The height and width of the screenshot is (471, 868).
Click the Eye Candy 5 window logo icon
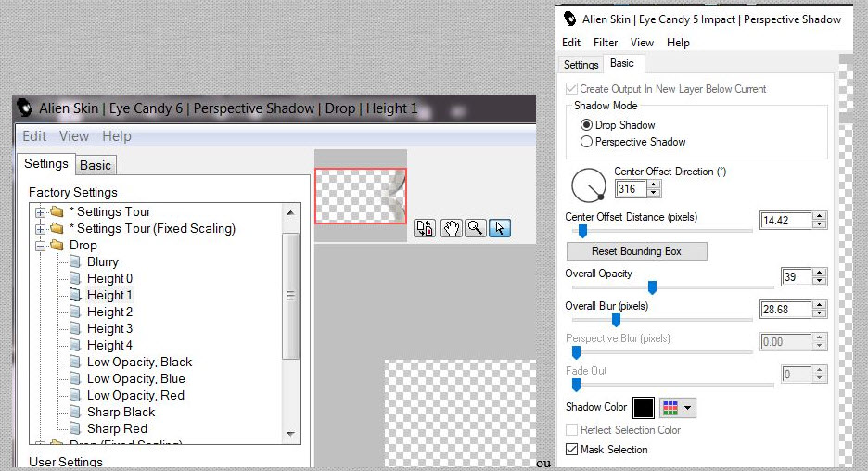569,19
